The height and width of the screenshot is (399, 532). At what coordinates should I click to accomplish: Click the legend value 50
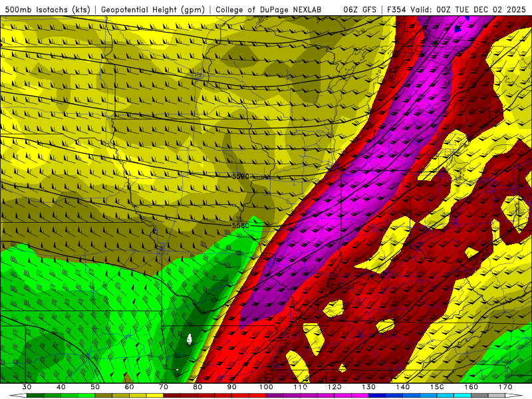click(95, 387)
